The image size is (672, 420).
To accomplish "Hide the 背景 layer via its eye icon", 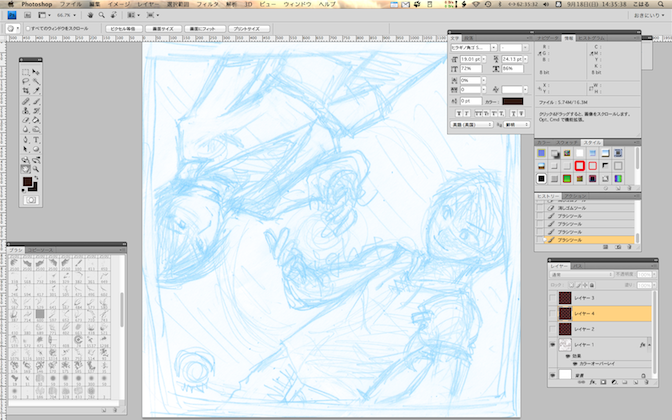I will pos(553,375).
